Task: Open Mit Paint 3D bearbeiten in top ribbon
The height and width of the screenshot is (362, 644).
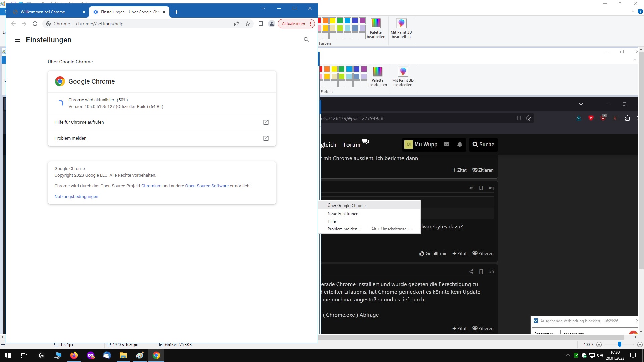Action: coord(401,28)
